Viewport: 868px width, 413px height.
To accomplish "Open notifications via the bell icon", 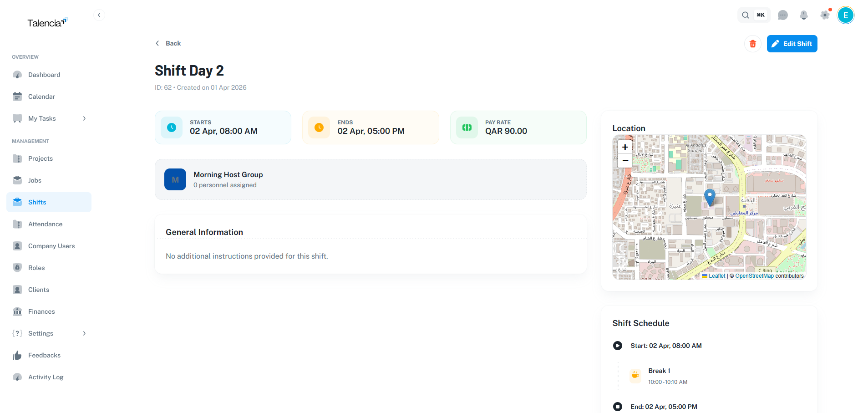I will [x=804, y=15].
